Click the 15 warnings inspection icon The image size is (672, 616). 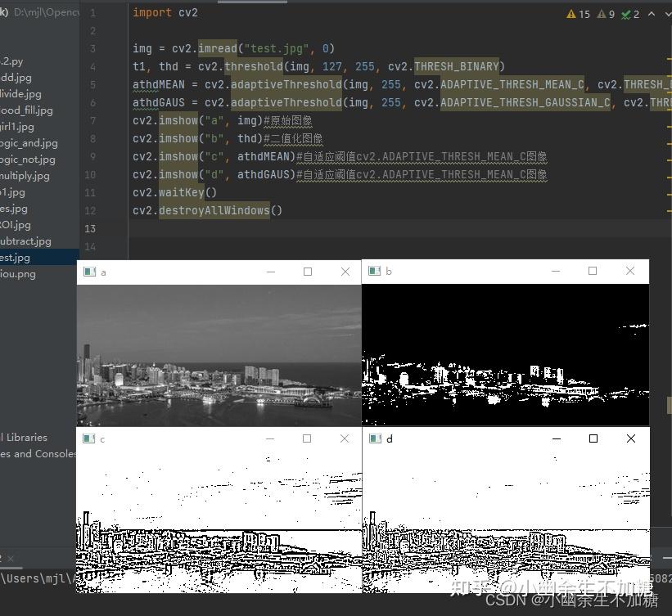(571, 14)
